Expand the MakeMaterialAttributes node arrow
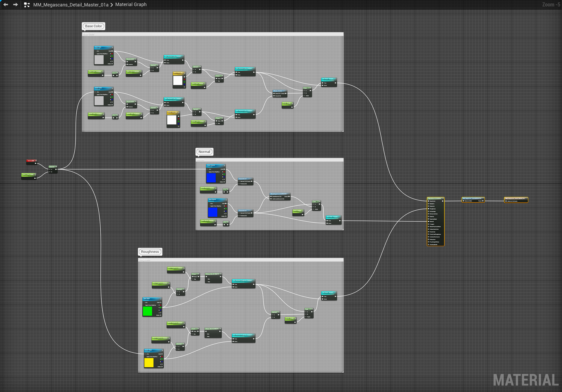The image size is (562, 392). 443,198
